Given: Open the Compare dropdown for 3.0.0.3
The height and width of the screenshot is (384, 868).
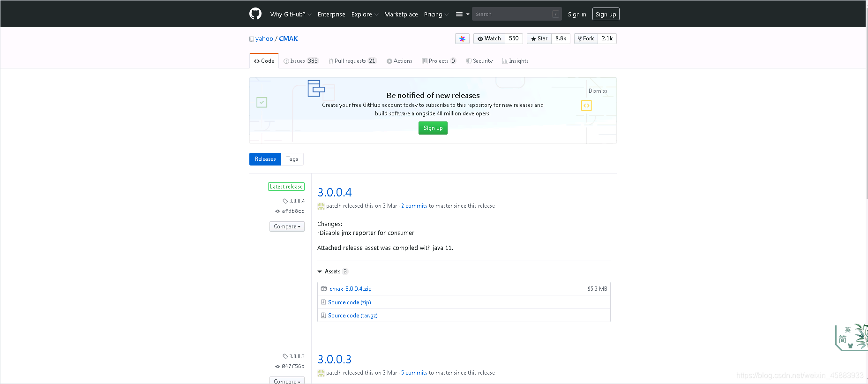Looking at the screenshot, I should [x=287, y=381].
